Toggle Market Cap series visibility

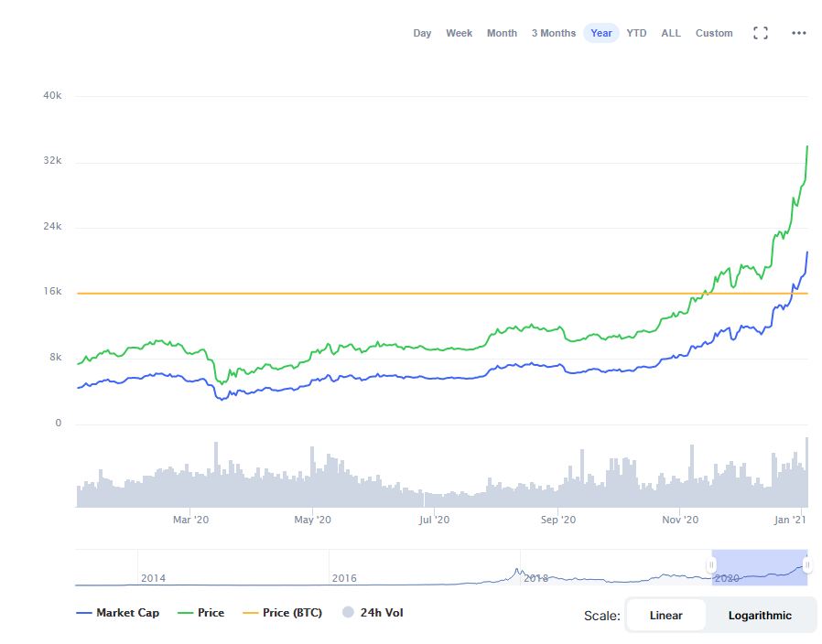tap(117, 613)
